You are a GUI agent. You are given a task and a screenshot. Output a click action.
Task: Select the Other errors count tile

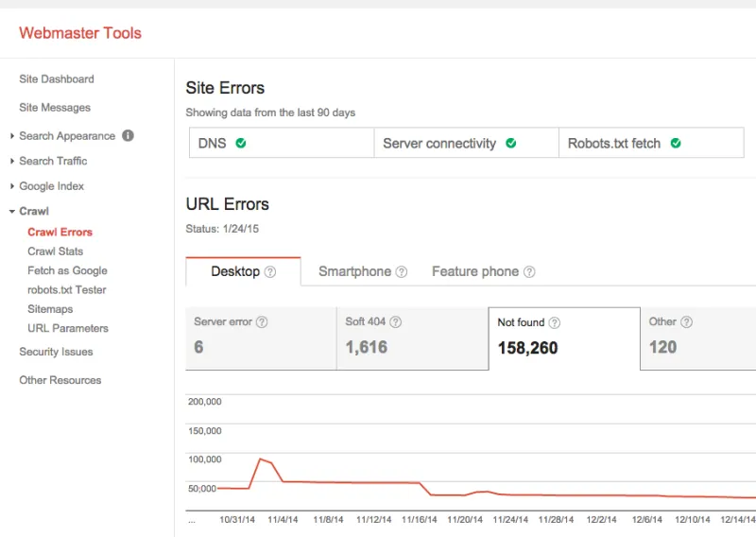(698, 338)
